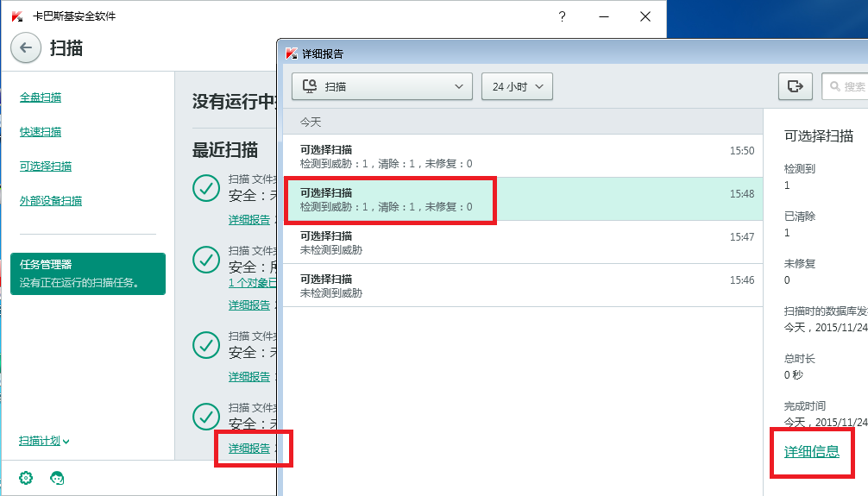Image resolution: width=868 pixels, height=496 pixels.
Task: Select 可选择扫描 in the sidebar
Action: (46, 166)
